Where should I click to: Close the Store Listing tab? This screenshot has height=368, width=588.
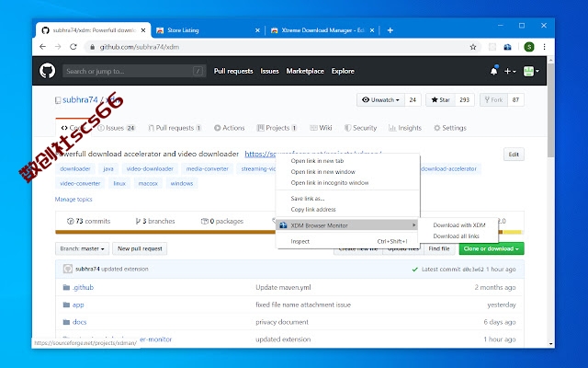click(257, 30)
